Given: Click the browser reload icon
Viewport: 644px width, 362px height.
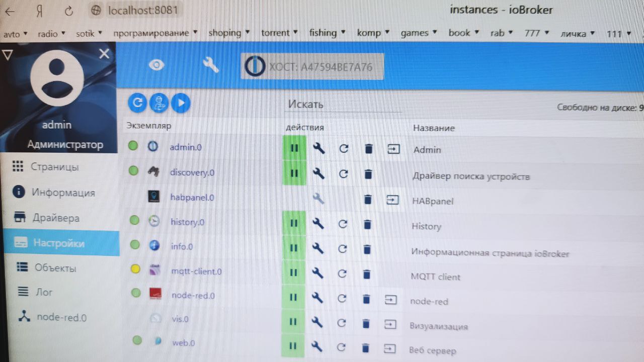Looking at the screenshot, I should [x=69, y=11].
